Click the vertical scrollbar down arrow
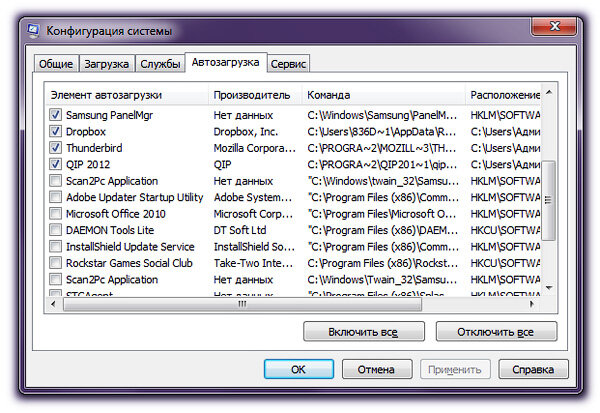This screenshot has height=413, width=600. (549, 287)
